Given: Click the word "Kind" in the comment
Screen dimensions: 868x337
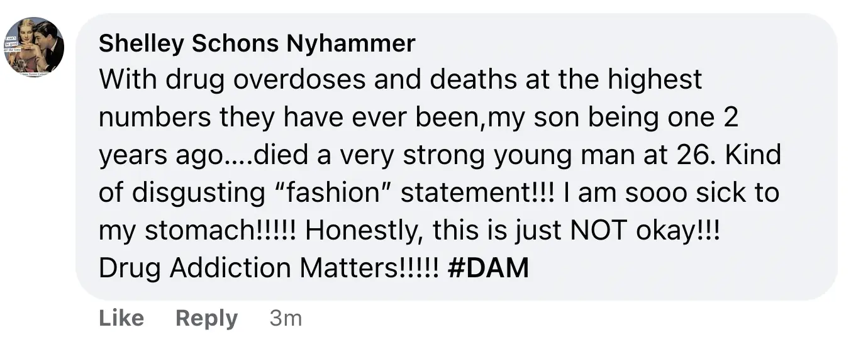Looking at the screenshot, I should coord(753,155).
